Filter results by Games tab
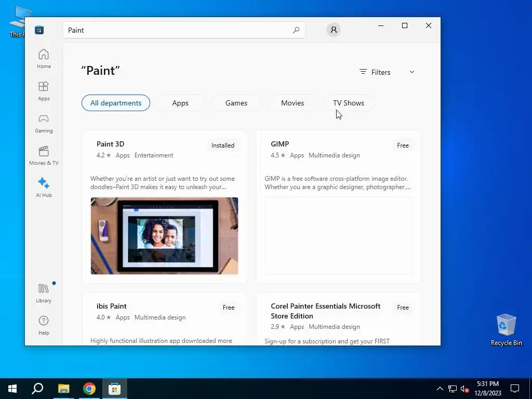 (236, 103)
